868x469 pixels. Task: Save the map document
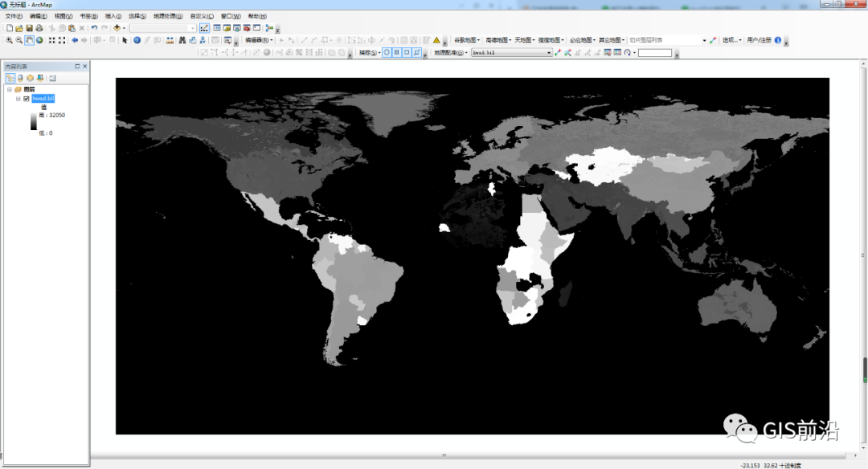coord(30,27)
